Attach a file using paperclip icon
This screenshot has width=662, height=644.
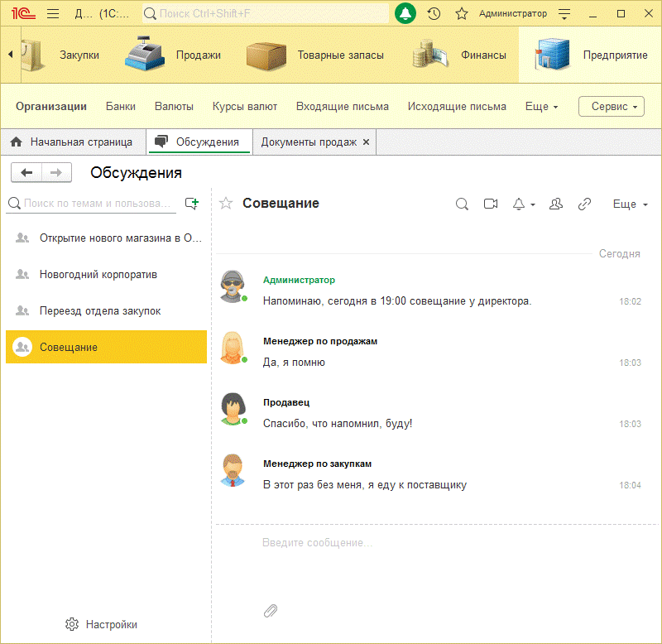tap(271, 611)
